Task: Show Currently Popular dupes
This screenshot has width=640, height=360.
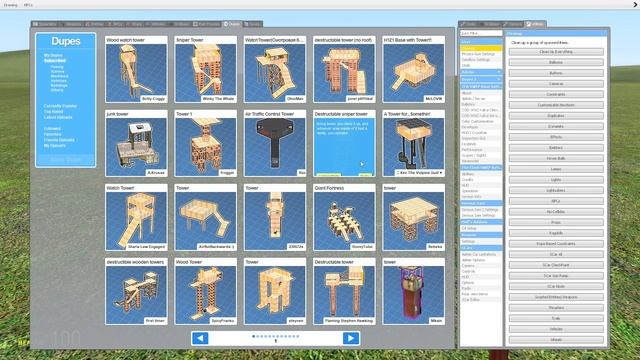Action: click(60, 106)
